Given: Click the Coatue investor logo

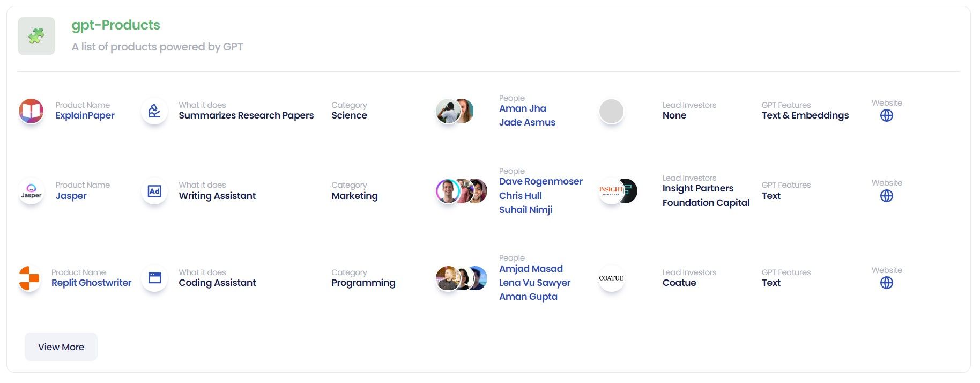Looking at the screenshot, I should click(611, 278).
